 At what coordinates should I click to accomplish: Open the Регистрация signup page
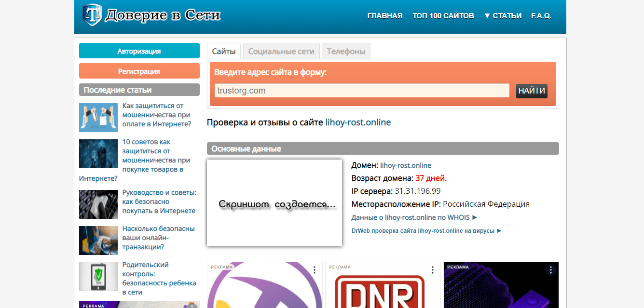139,70
